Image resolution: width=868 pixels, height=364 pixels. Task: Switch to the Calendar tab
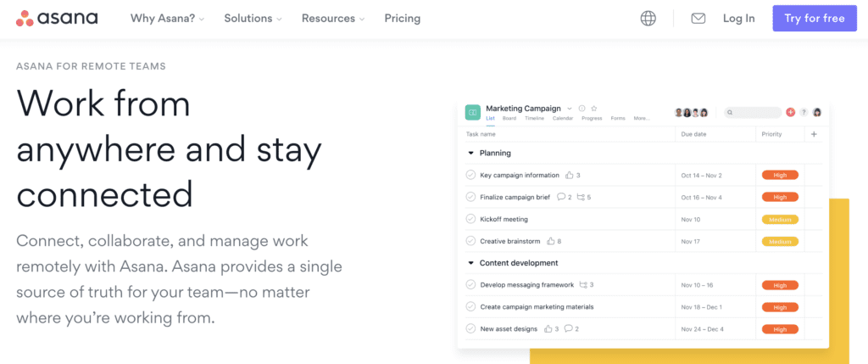(x=563, y=119)
